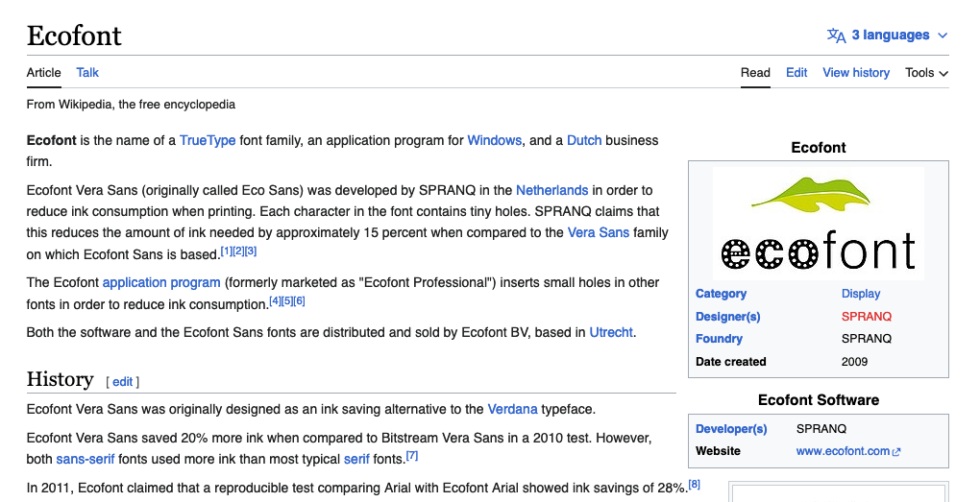Open citation reference [7]
The height and width of the screenshot is (502, 980).
tap(412, 456)
